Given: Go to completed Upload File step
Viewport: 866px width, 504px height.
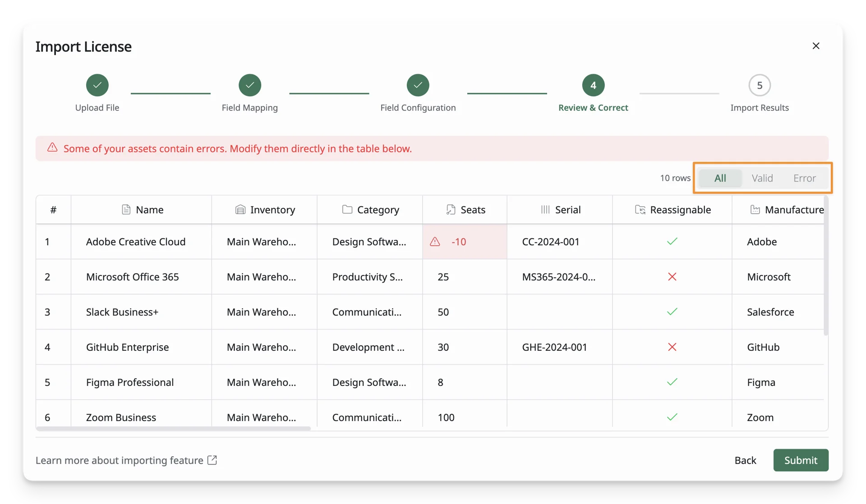Looking at the screenshot, I should pos(97,85).
